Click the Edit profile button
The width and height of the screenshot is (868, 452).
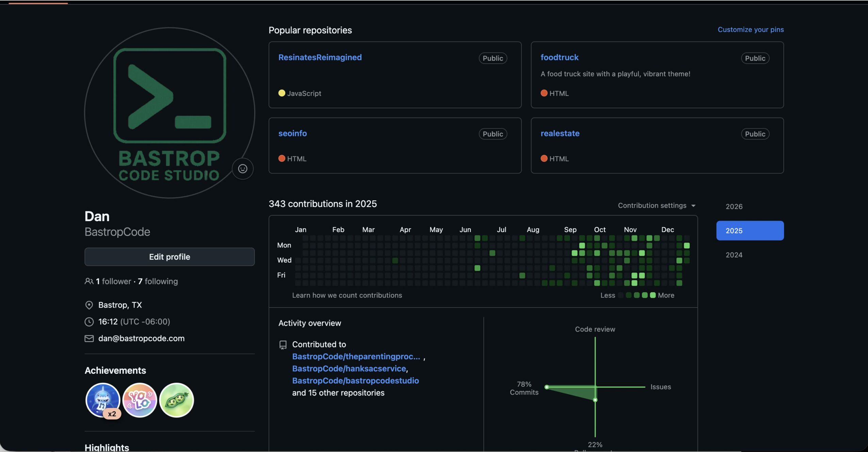click(169, 257)
